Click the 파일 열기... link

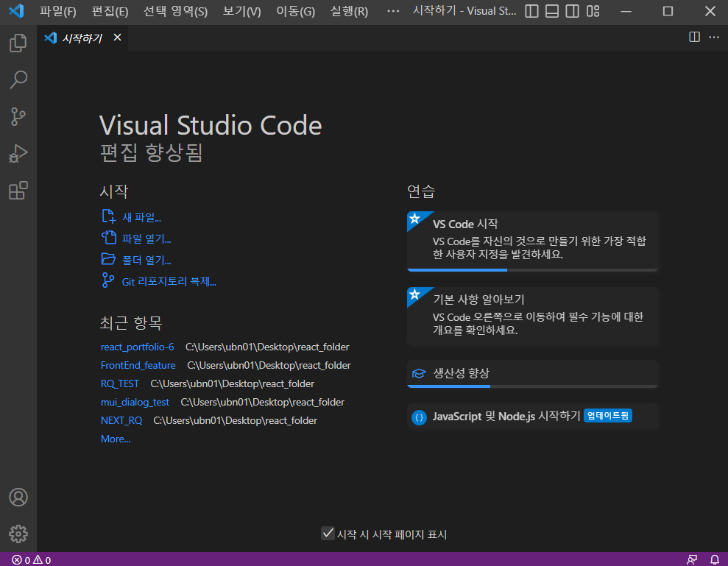146,238
